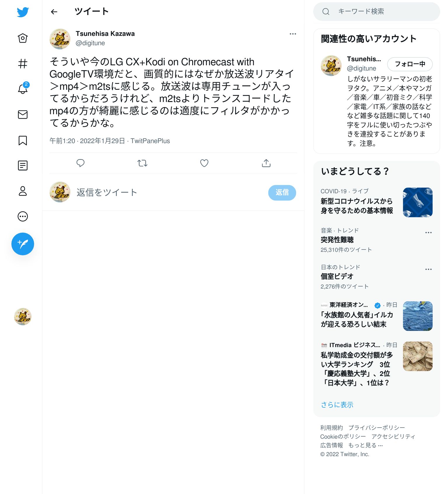
Task: Toggle the フォロー中 following button
Action: tap(410, 64)
